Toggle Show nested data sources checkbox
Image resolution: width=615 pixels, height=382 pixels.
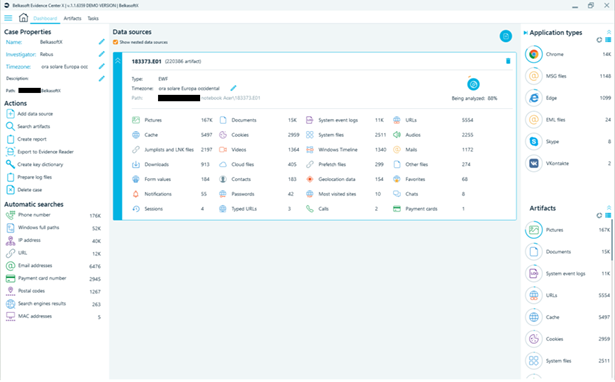pyautogui.click(x=115, y=42)
